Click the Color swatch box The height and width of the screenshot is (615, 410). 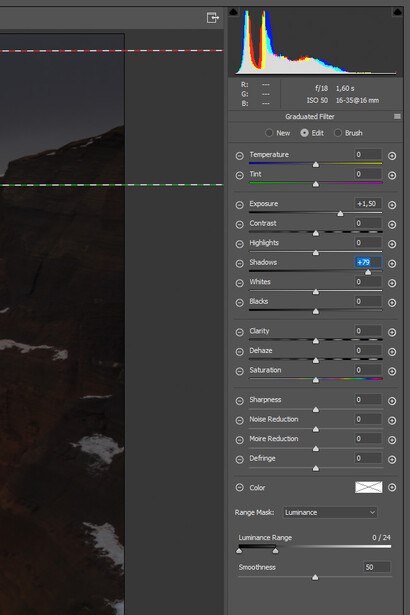[x=368, y=487]
